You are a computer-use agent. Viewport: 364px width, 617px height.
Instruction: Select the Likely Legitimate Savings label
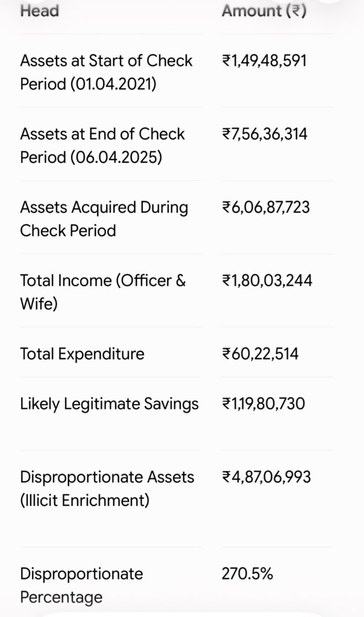tap(110, 404)
